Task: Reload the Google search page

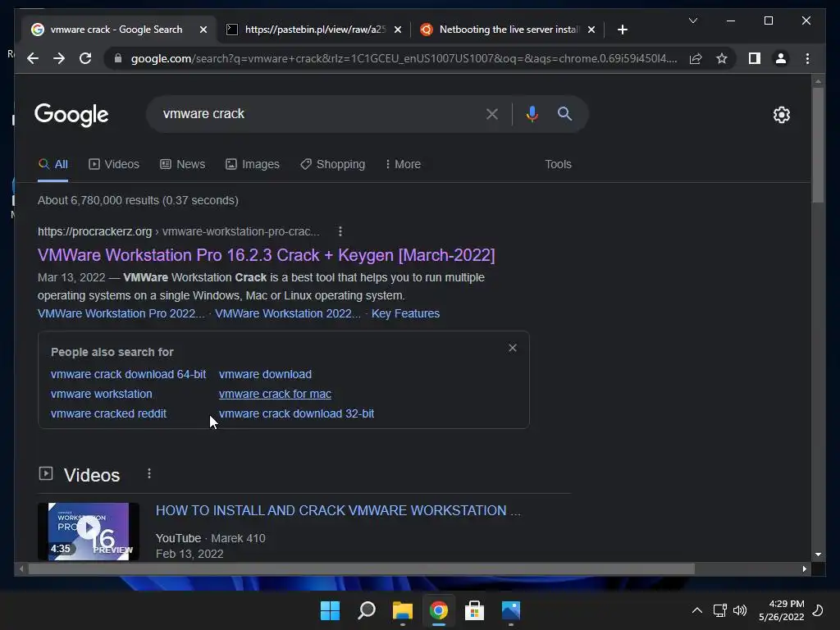Action: (x=85, y=58)
